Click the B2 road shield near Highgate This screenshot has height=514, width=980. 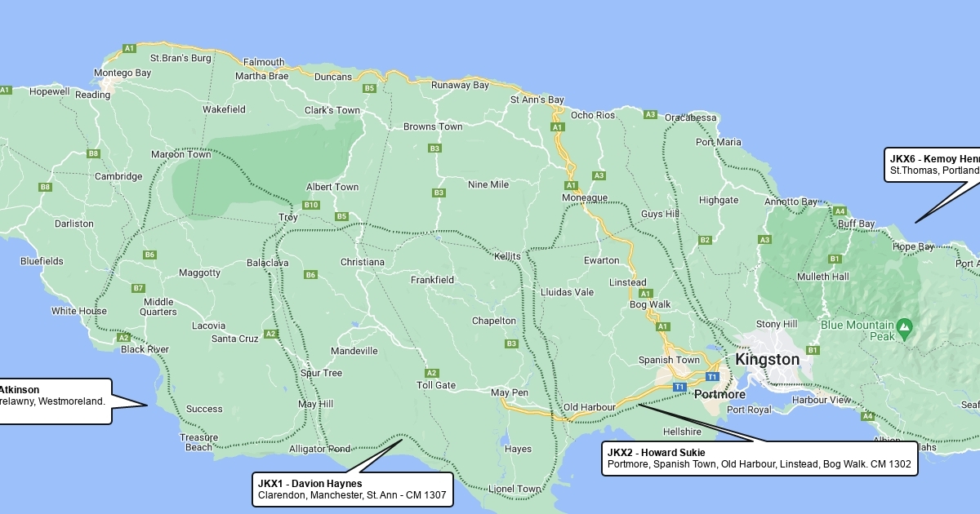click(x=705, y=240)
